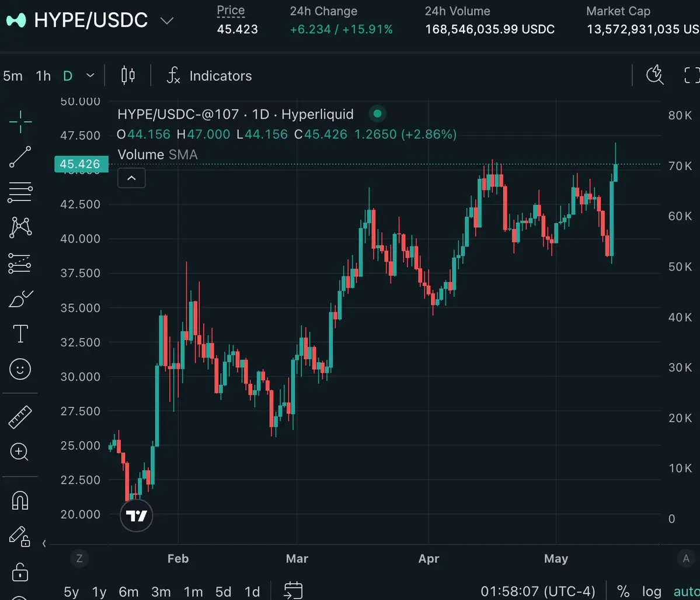
Task: Open the timeframe interval dropdown chevron
Action: click(90, 75)
